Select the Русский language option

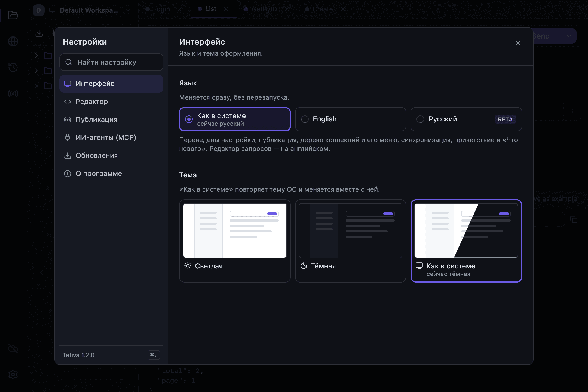pyautogui.click(x=466, y=119)
